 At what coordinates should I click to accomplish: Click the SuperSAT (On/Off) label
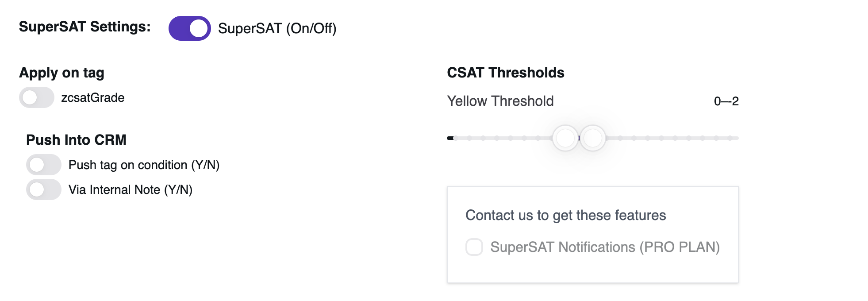pos(277,28)
